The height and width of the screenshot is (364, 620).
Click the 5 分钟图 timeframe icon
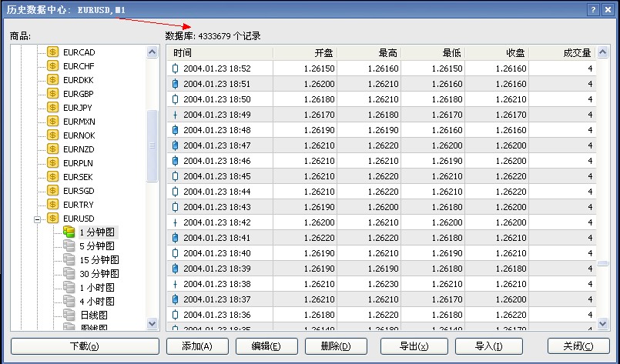click(x=69, y=245)
